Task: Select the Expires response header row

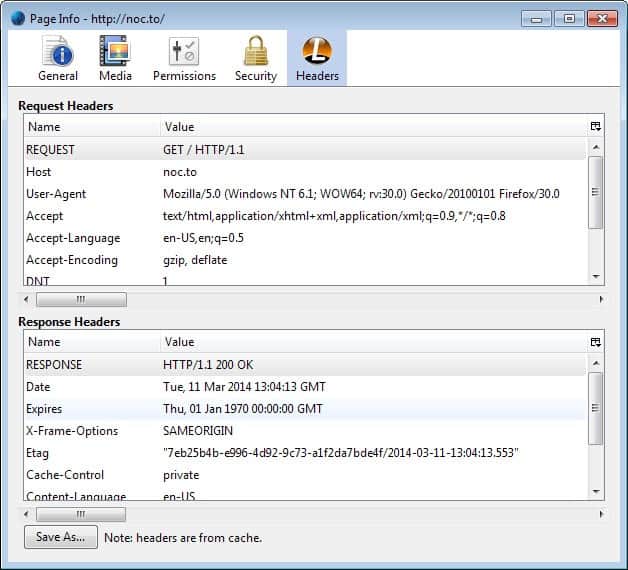Action: click(x=300, y=409)
